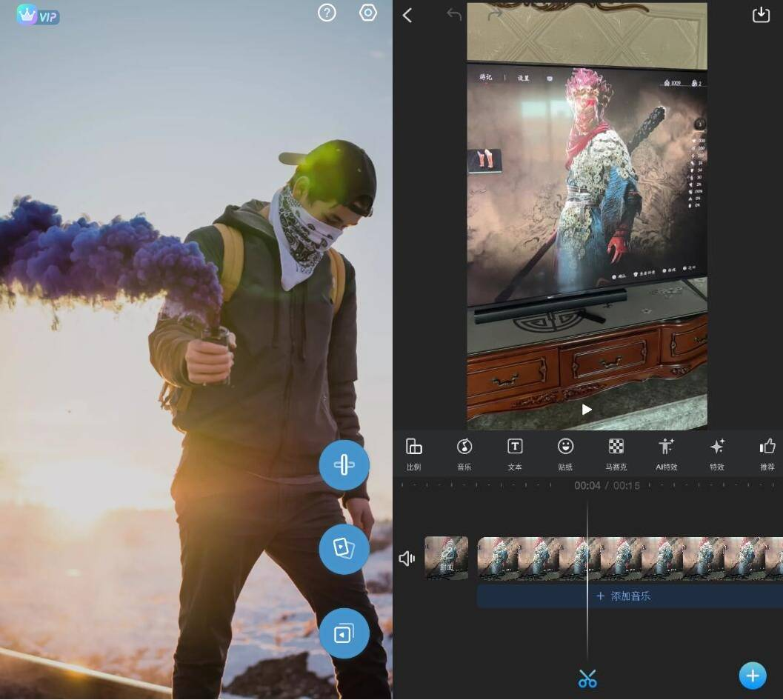Click 添加音乐 add music track
783x700 pixels.
click(624, 596)
